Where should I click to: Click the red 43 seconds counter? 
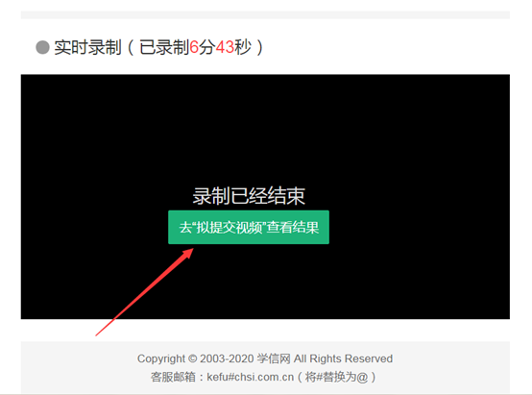pyautogui.click(x=225, y=47)
